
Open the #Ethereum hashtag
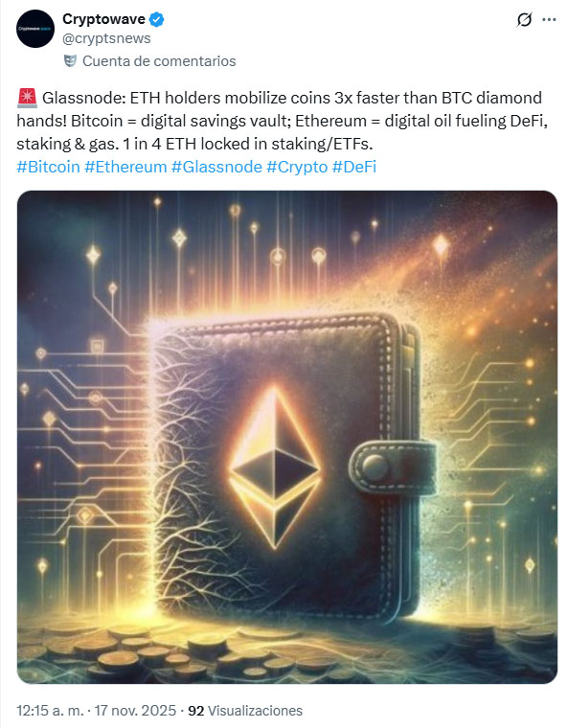[x=125, y=167]
